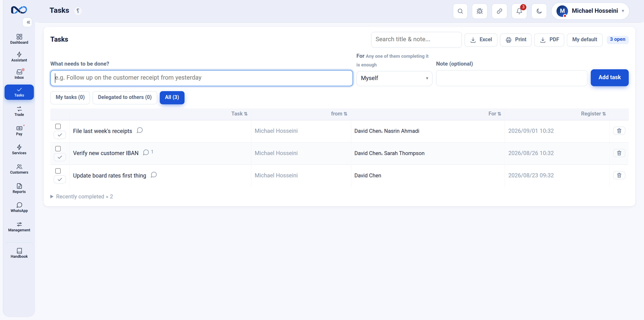Screen dimensions: 644x320
Task: Switch to the My tasks (0) tab
Action: (70, 98)
